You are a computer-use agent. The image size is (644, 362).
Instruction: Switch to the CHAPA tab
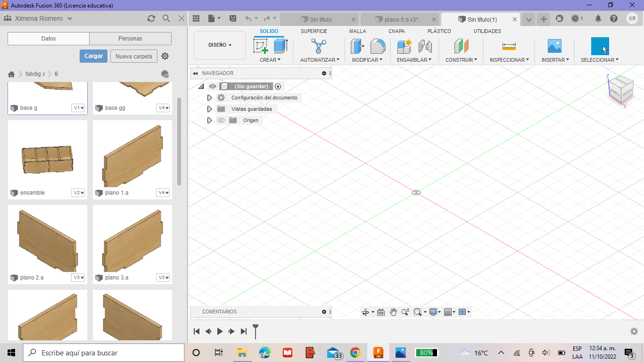tap(396, 31)
